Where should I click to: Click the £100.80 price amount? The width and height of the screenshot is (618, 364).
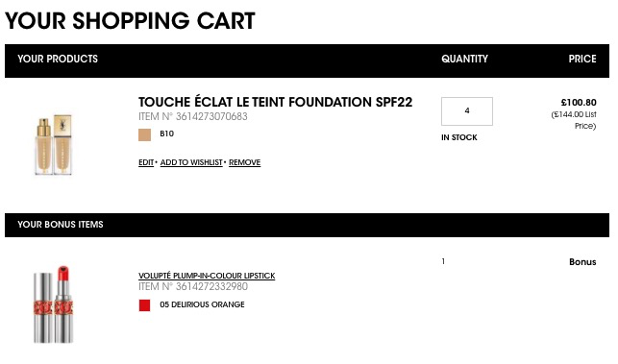point(579,103)
